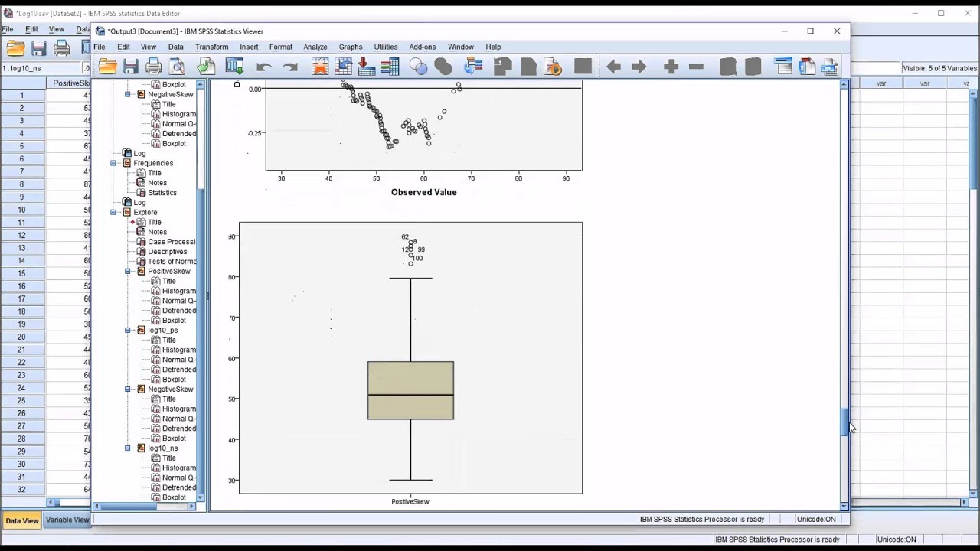
Task: Click the boxplot chart for PositiveSkew
Action: tap(410, 358)
